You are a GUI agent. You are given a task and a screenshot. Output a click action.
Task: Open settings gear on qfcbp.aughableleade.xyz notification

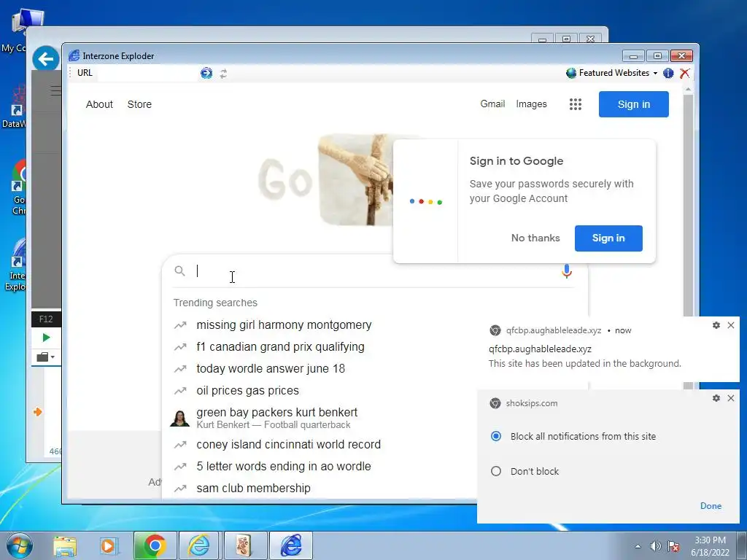coord(716,325)
